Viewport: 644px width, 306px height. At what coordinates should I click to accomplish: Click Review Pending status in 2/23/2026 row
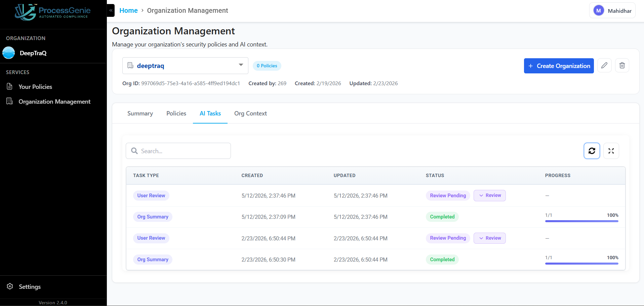448,238
